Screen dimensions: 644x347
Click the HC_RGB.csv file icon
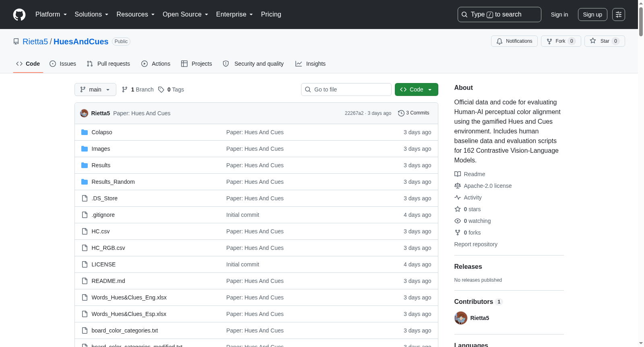(85, 248)
